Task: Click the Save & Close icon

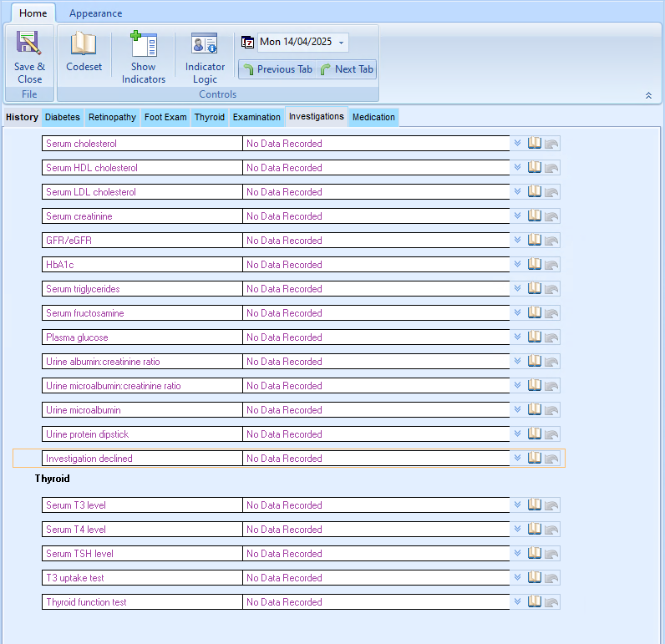Action: coord(29,43)
